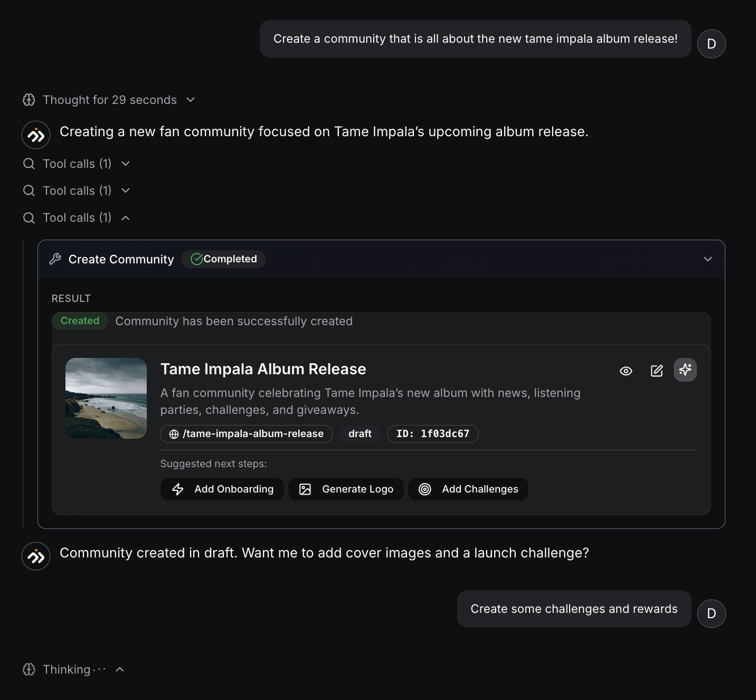Click the Completed status badge
This screenshot has width=756, height=700.
point(223,259)
